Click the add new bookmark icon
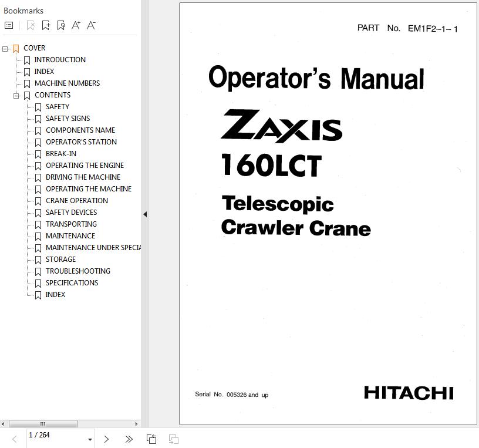The image size is (479, 448). click(46, 25)
